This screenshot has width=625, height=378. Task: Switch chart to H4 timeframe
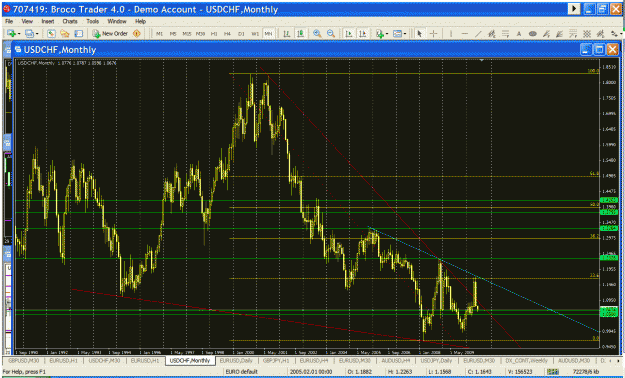pos(228,34)
